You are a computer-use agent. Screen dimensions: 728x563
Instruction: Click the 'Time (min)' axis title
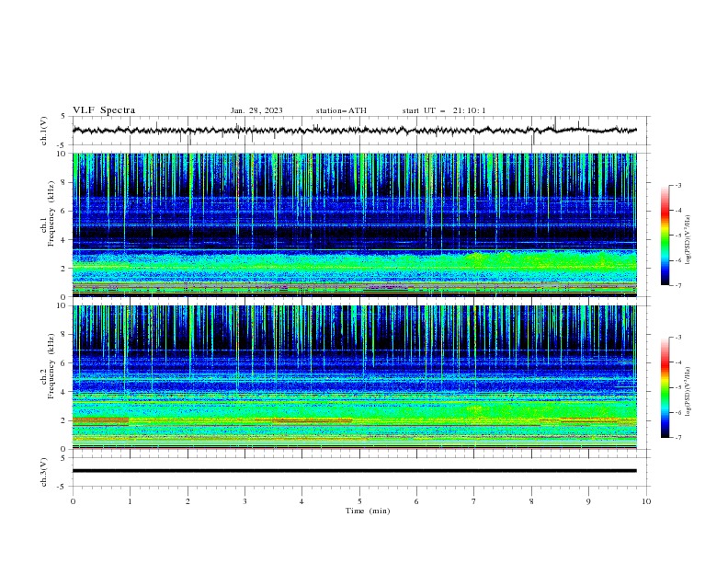368,511
